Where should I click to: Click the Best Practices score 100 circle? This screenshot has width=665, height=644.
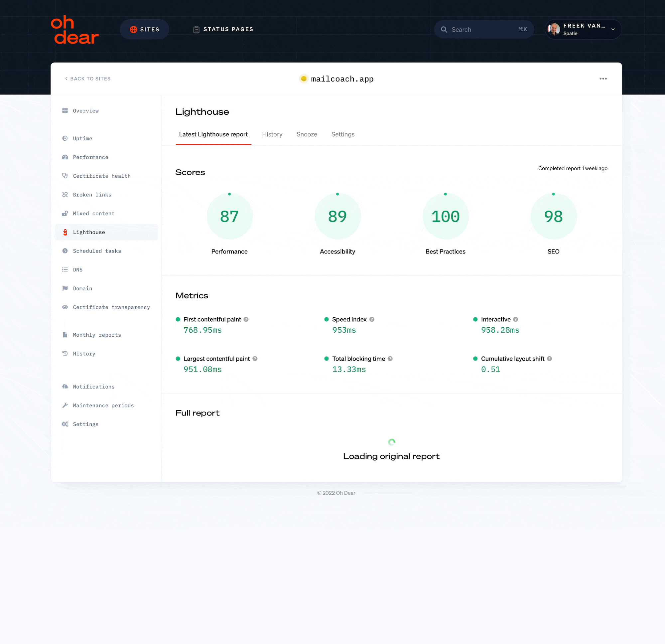point(446,216)
